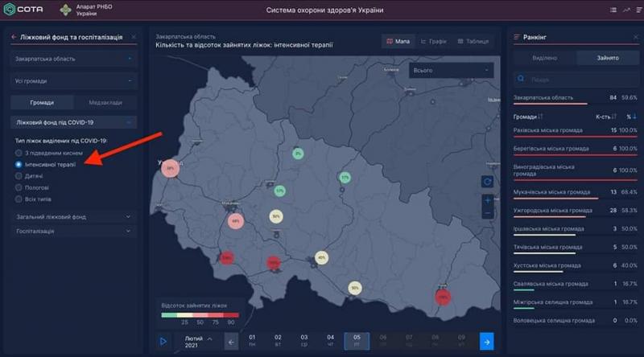Switch to the Графік view tab
The image size is (644, 357).
pyautogui.click(x=434, y=41)
